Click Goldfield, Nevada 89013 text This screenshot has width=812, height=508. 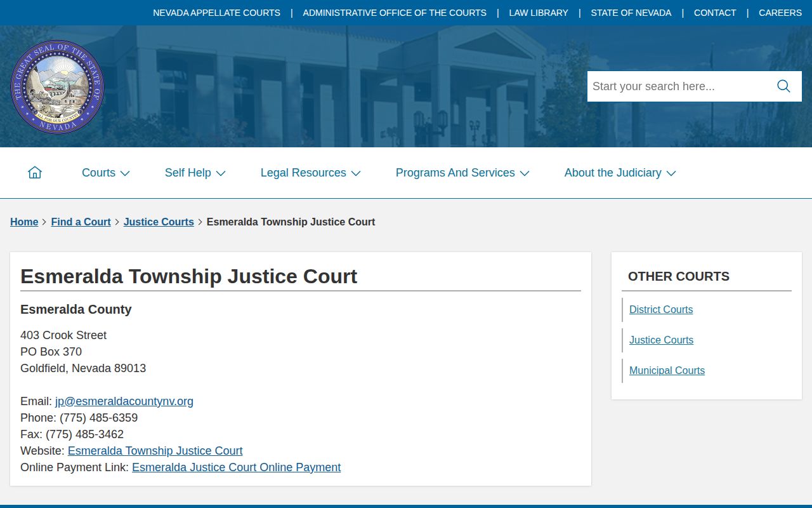click(83, 368)
